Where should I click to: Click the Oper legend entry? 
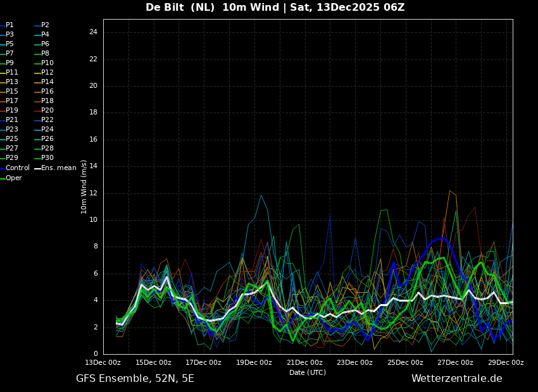[14, 178]
